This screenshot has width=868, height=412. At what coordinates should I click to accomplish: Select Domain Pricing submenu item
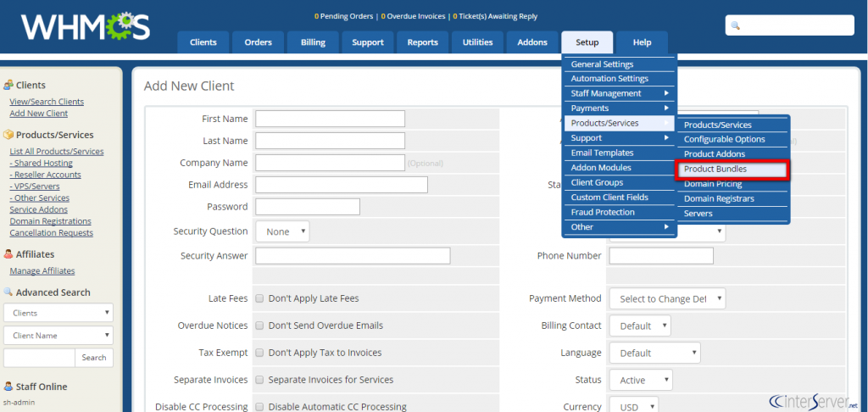click(733, 184)
